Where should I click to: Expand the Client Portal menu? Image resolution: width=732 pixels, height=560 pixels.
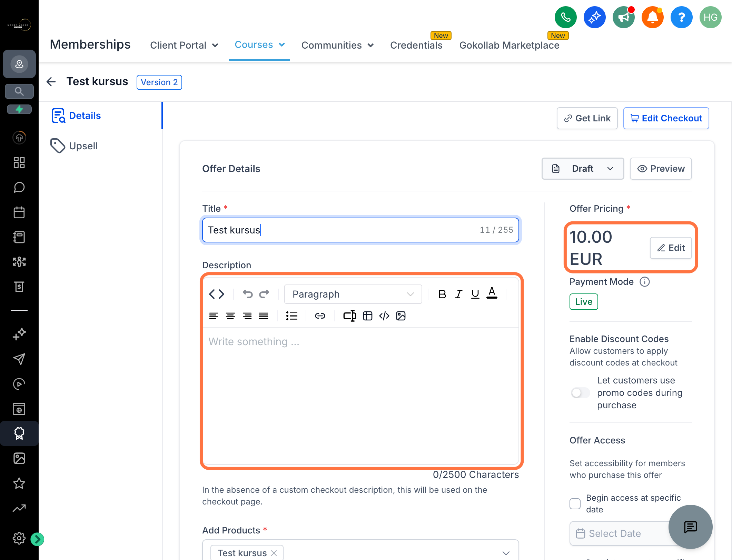point(184,45)
